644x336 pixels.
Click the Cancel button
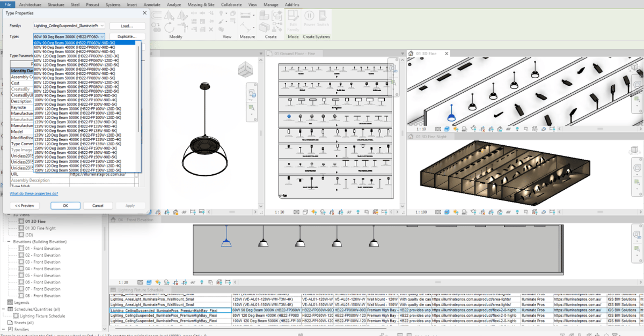click(x=98, y=206)
